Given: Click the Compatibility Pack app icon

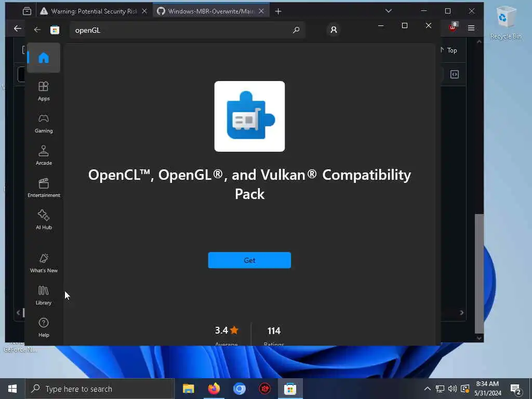Looking at the screenshot, I should click(x=249, y=116).
